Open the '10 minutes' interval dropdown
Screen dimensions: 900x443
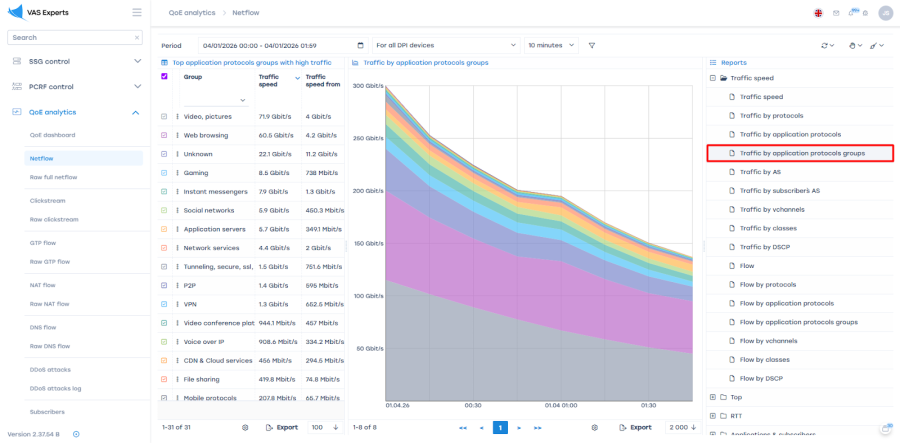(x=551, y=45)
